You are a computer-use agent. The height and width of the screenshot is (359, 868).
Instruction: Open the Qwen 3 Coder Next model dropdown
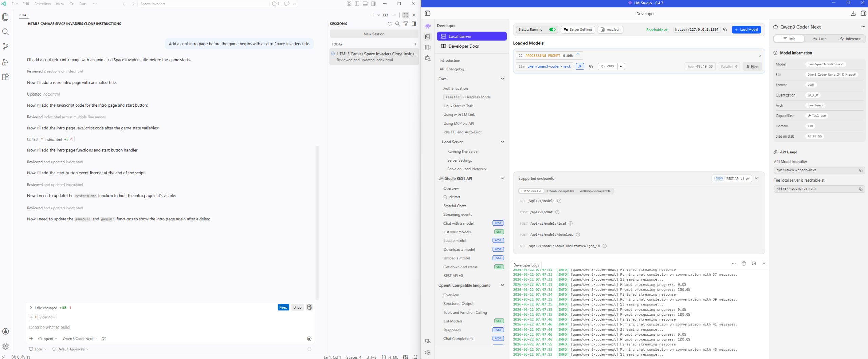tap(80, 339)
